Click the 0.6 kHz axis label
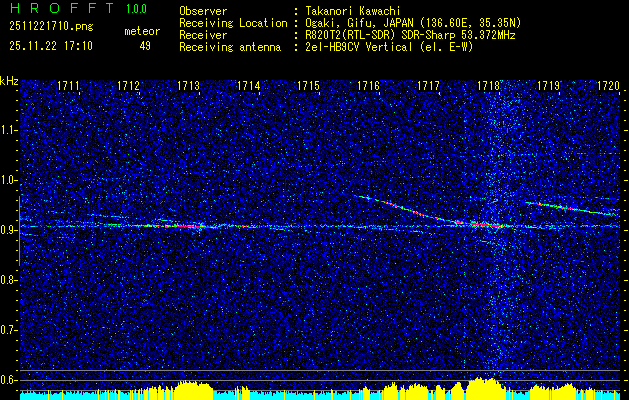 pos(8,380)
